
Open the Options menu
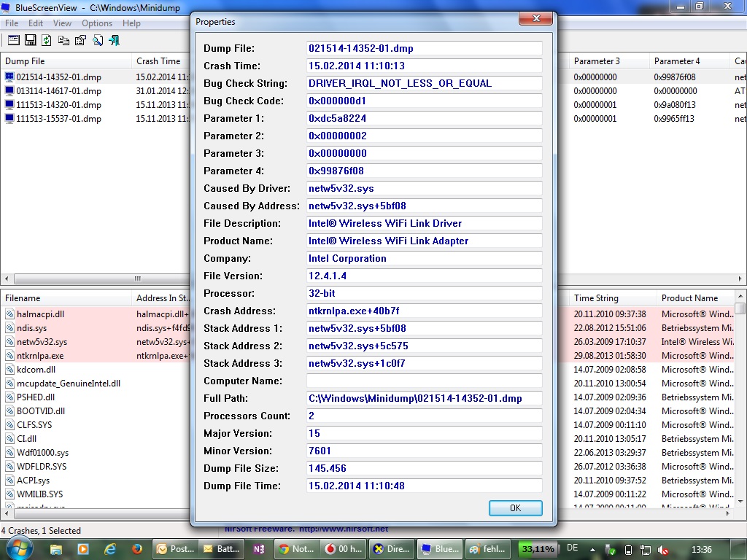pos(97,23)
